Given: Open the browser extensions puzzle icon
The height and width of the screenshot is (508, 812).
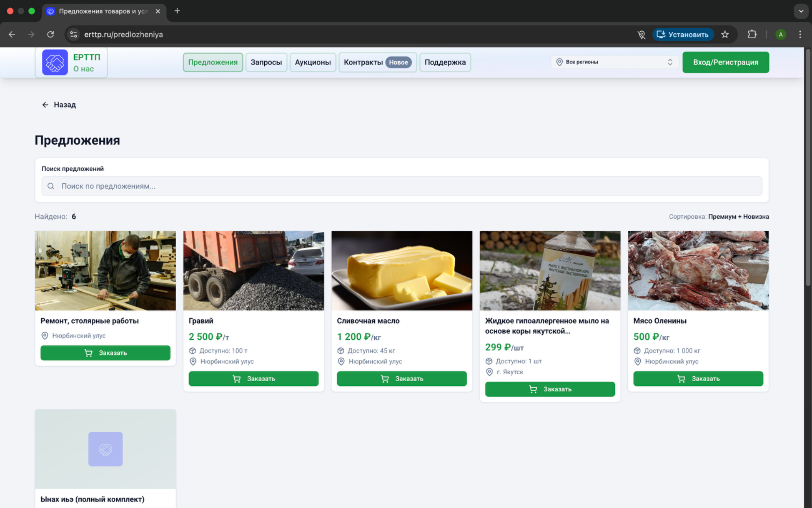Looking at the screenshot, I should [x=752, y=35].
